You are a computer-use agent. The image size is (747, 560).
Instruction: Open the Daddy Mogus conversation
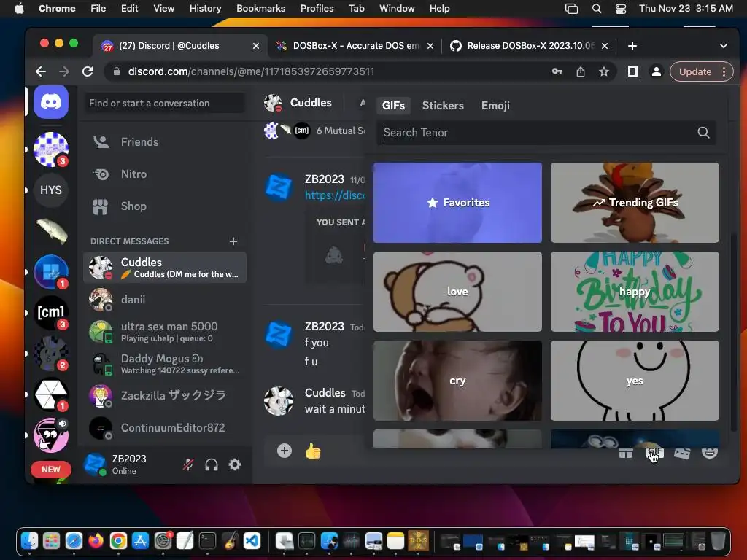click(x=165, y=364)
